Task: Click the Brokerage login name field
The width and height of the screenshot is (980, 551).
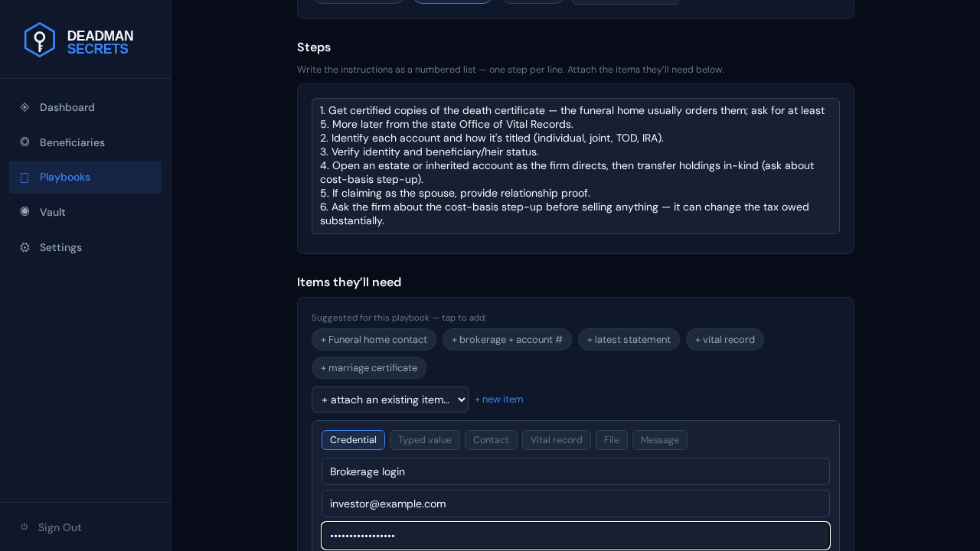Action: 576,471
